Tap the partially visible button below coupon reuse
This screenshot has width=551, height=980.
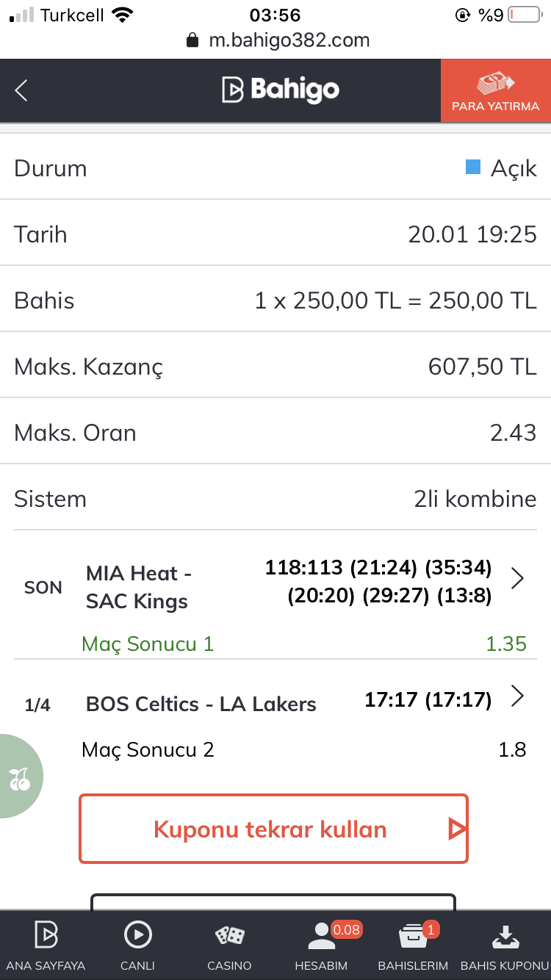[x=273, y=902]
